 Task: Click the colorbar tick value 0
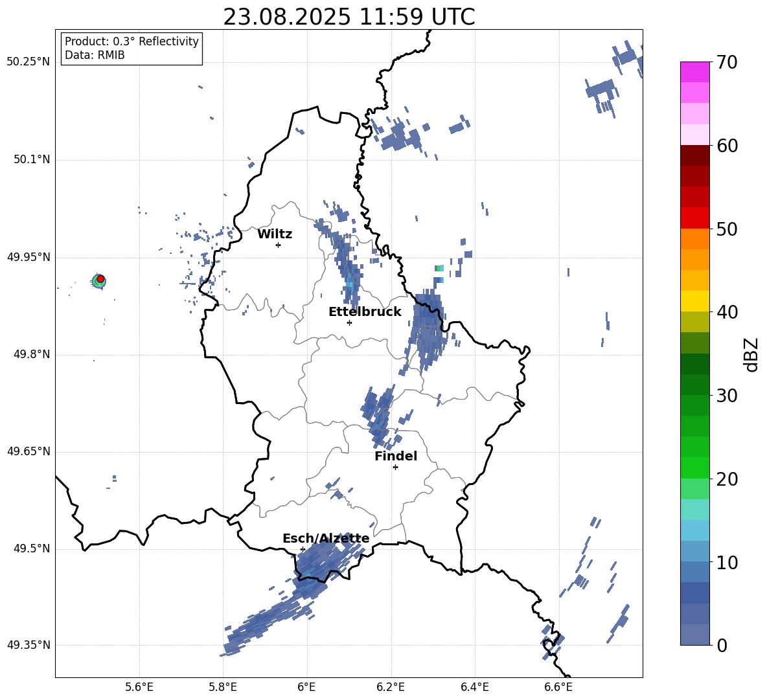722,645
